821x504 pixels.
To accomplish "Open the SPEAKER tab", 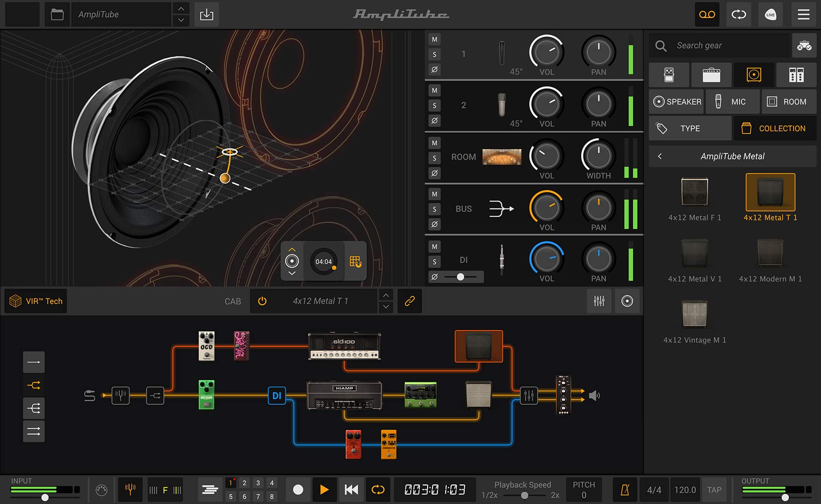I will point(677,102).
